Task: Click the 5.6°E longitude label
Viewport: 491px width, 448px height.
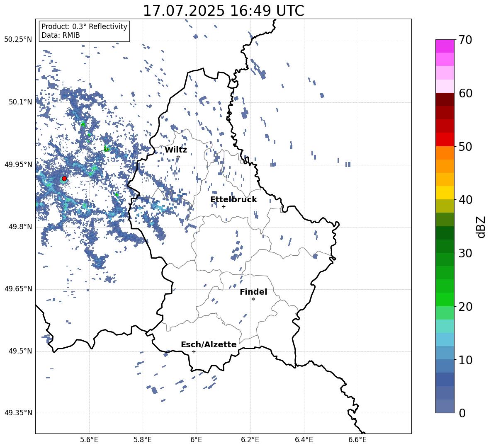Action: click(x=89, y=440)
